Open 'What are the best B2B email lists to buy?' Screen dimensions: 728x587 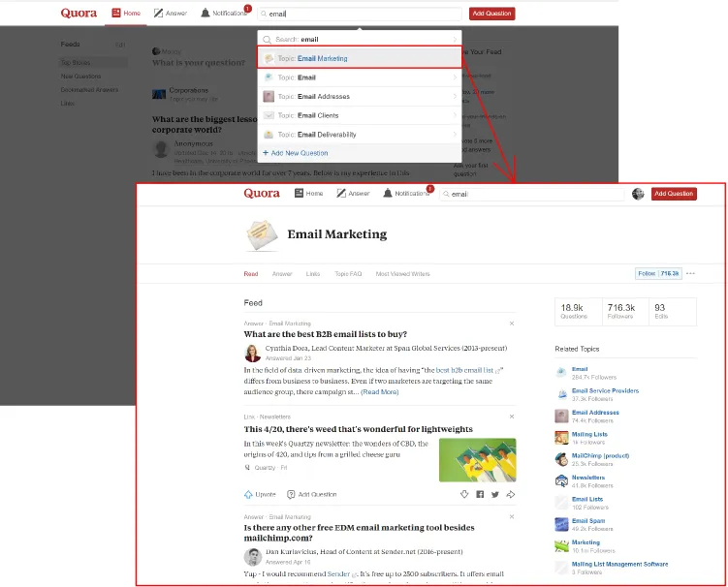326,334
